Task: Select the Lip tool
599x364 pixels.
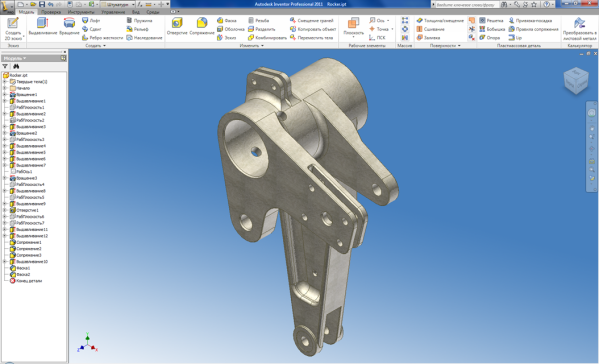Action: point(515,38)
